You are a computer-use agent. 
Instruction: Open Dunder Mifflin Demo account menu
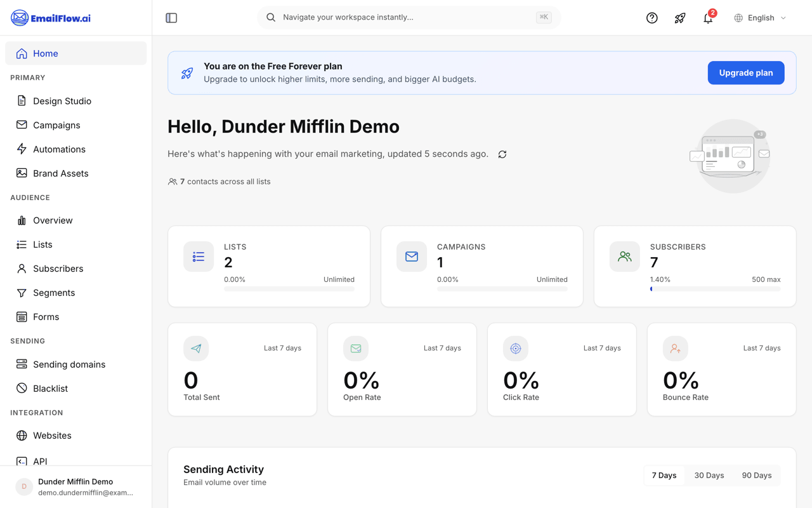(75, 487)
